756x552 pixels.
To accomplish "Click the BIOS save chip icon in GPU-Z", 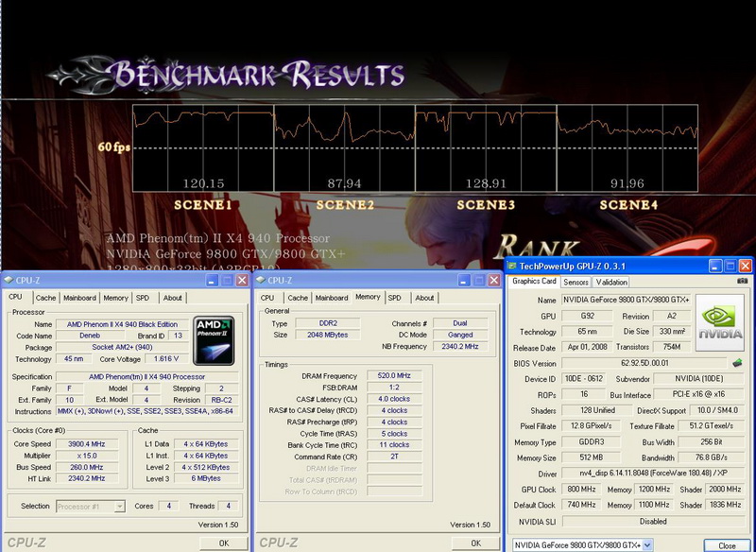I will [737, 363].
